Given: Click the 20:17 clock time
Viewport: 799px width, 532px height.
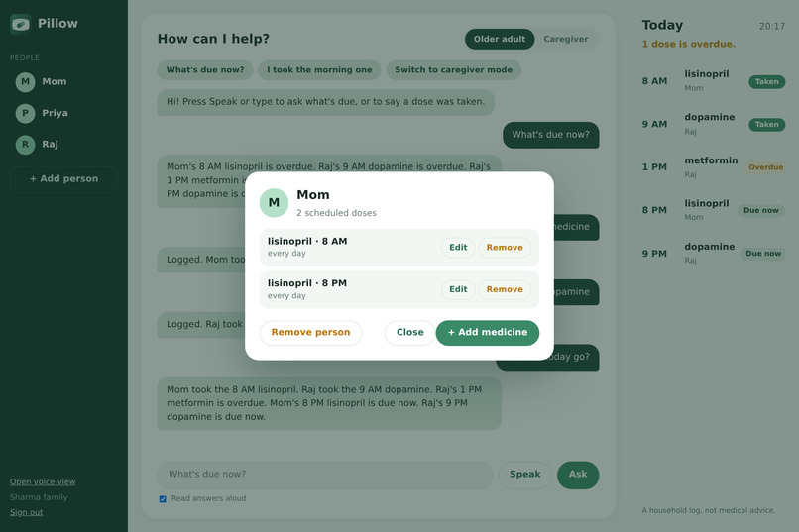Looking at the screenshot, I should pos(772,27).
